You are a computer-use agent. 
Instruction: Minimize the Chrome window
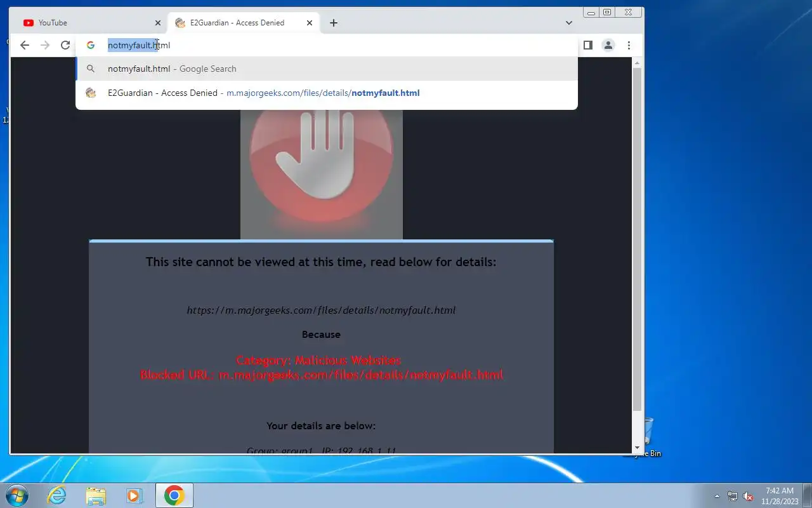591,13
